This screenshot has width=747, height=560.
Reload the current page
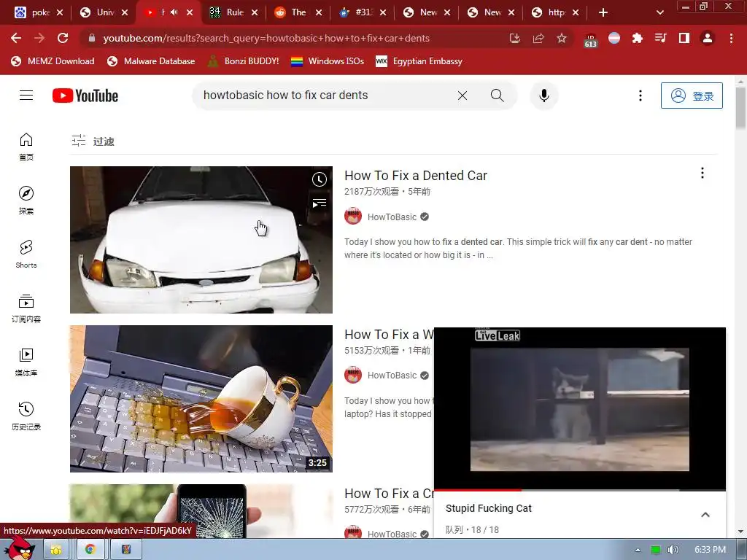63,38
